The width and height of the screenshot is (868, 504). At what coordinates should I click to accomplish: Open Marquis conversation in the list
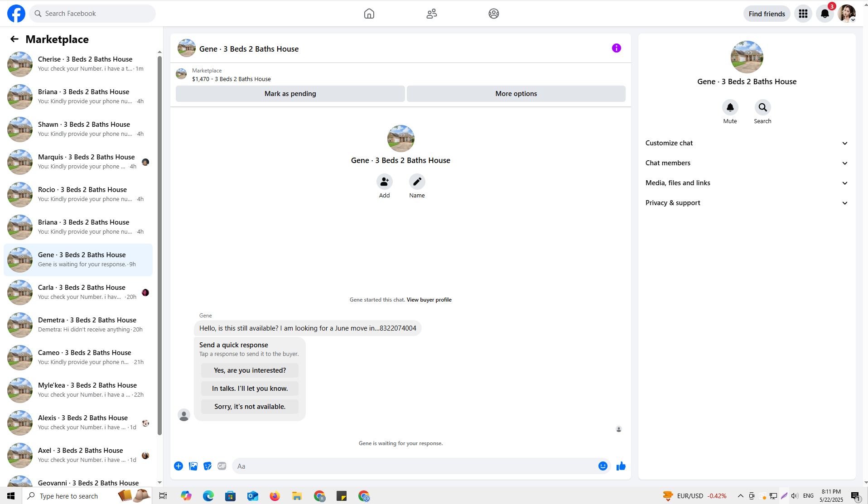click(x=78, y=162)
